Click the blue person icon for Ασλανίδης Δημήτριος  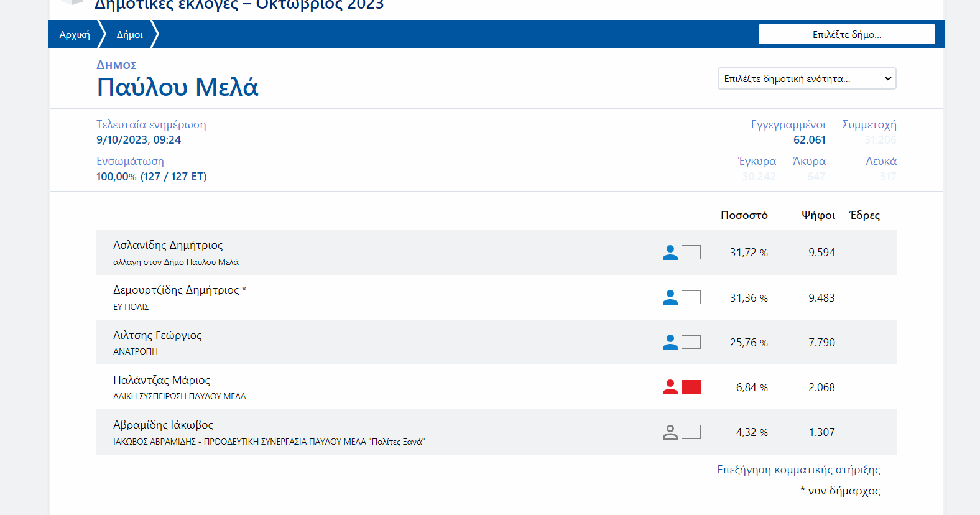[670, 253]
